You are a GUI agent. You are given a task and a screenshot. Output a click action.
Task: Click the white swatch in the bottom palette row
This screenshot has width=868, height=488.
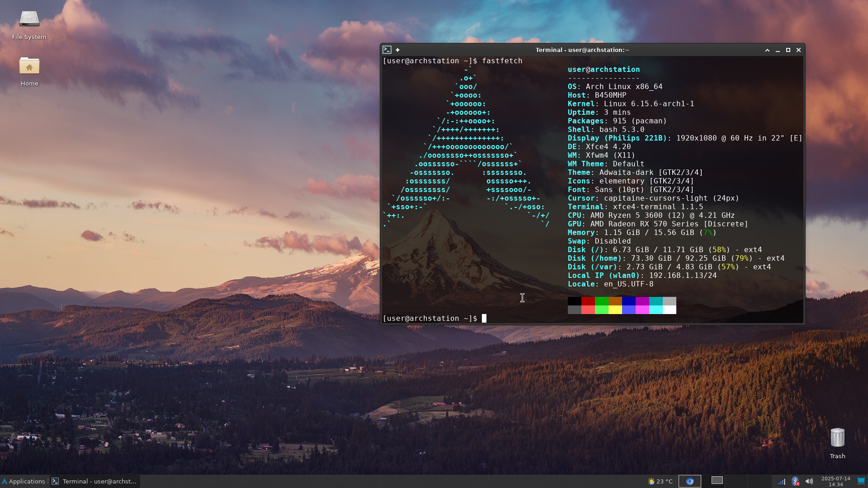tap(670, 310)
